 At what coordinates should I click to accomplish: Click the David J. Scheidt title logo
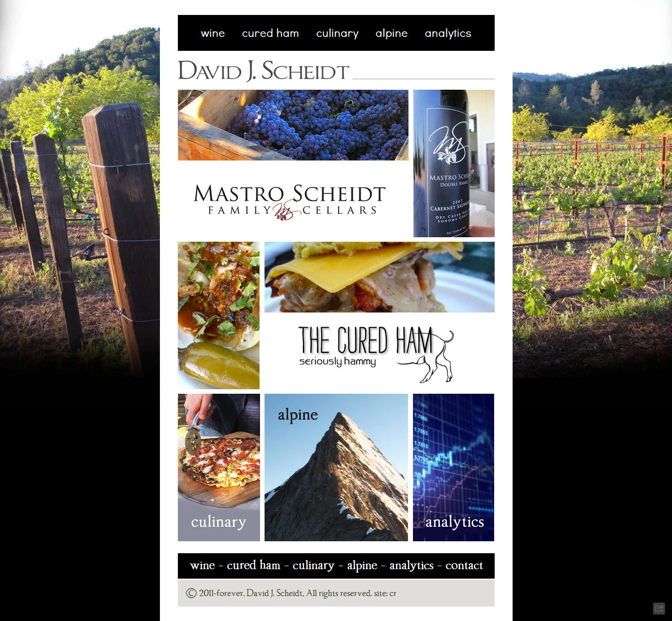point(264,70)
